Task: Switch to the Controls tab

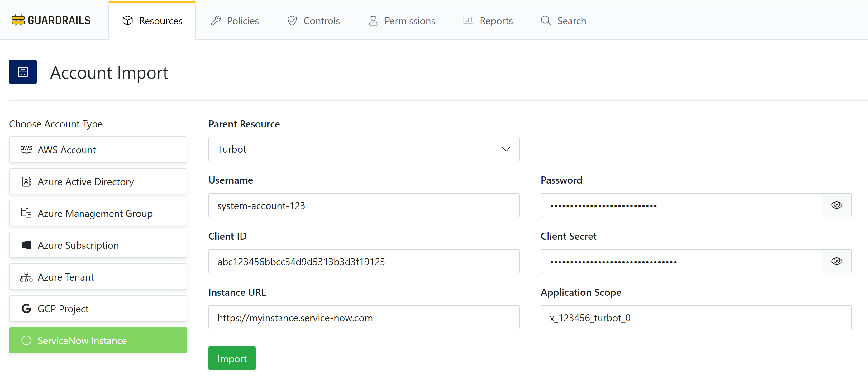Action: (313, 21)
